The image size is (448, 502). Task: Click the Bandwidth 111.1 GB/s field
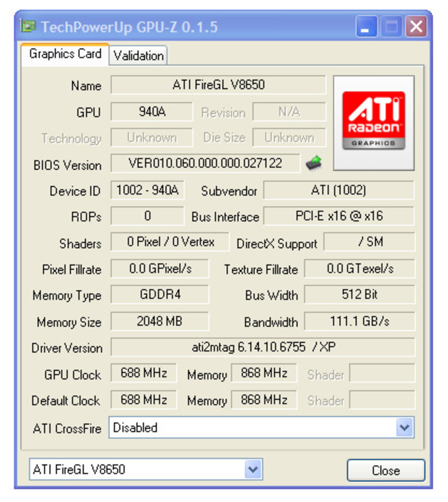click(360, 321)
